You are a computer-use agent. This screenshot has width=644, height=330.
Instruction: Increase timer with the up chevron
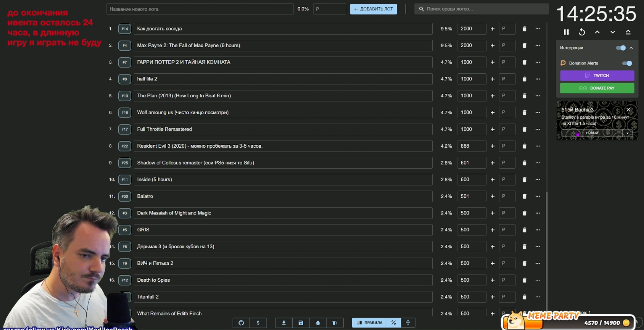point(597,32)
